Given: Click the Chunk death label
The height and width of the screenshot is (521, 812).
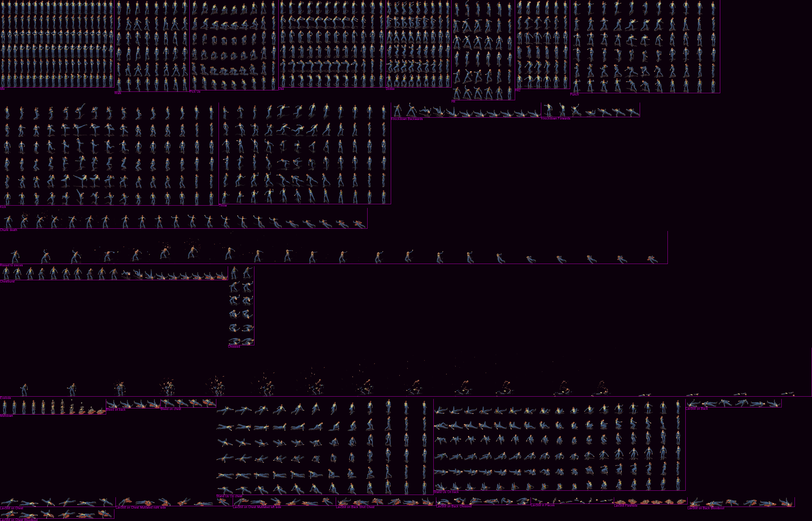Looking at the screenshot, I should (8, 230).
